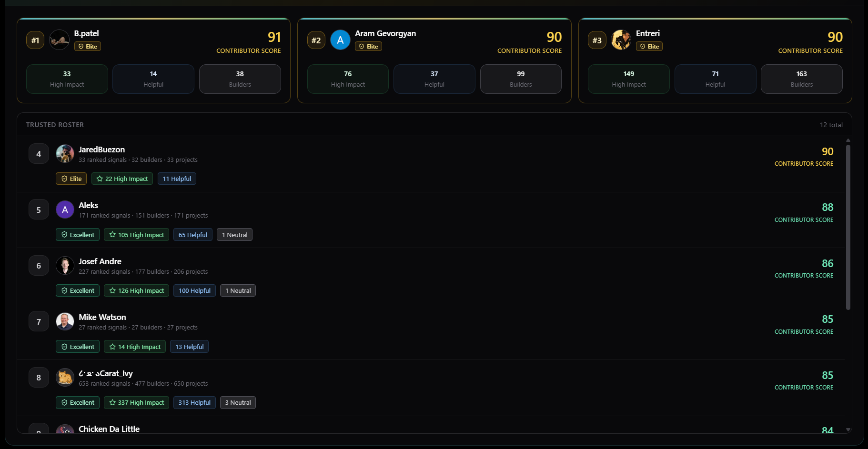The width and height of the screenshot is (868, 449).
Task: Click JaredBuezon's 22 High Impact badge
Action: point(122,179)
